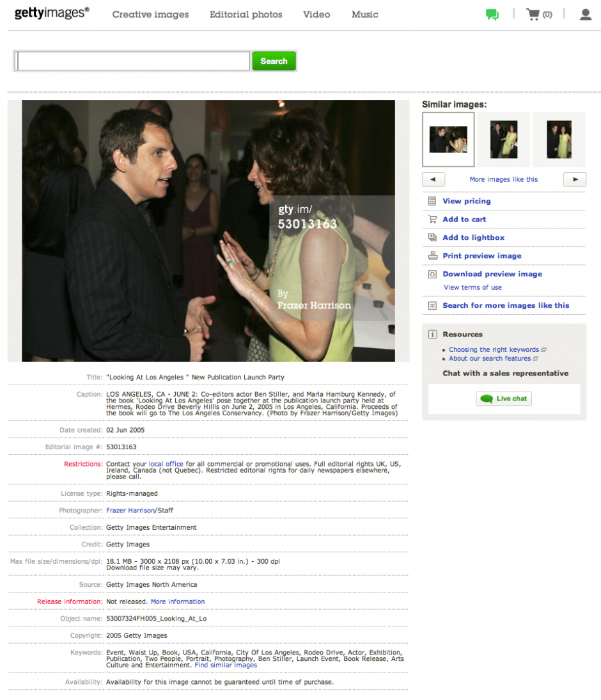The width and height of the screenshot is (601, 700).
Task: Click the Print preview image link
Action: (482, 256)
